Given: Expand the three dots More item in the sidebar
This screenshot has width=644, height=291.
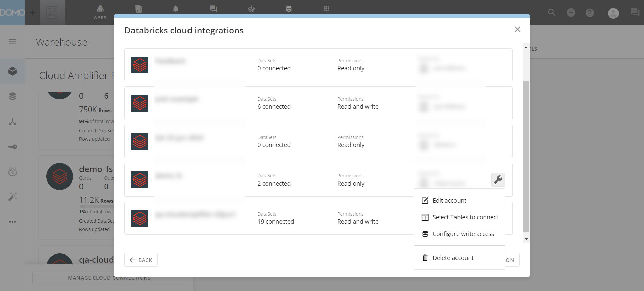Looking at the screenshot, I should coord(13,222).
